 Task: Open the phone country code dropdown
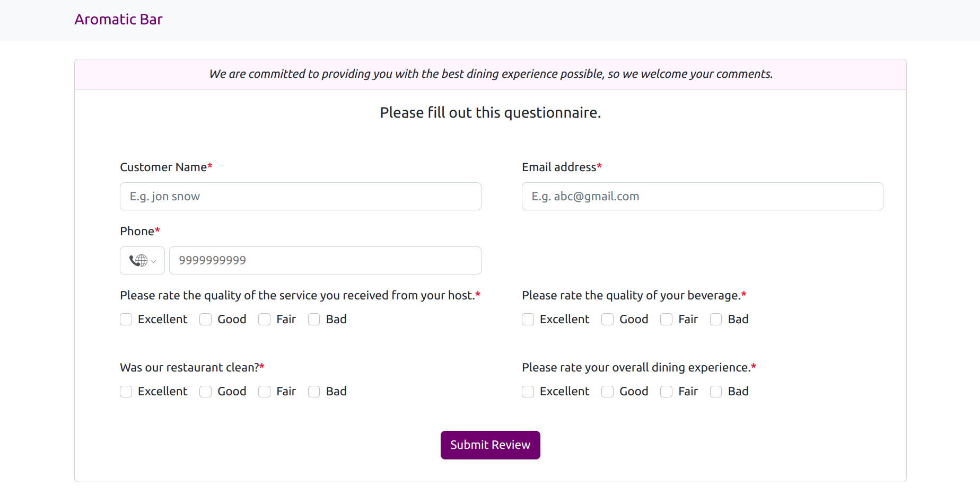click(142, 260)
